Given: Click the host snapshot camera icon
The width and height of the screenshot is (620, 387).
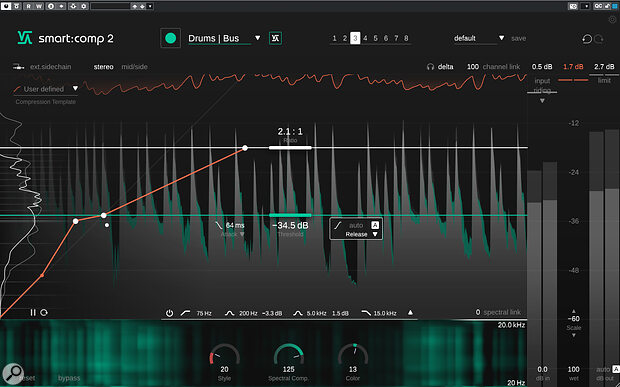Looking at the screenshot, I should (573, 6).
